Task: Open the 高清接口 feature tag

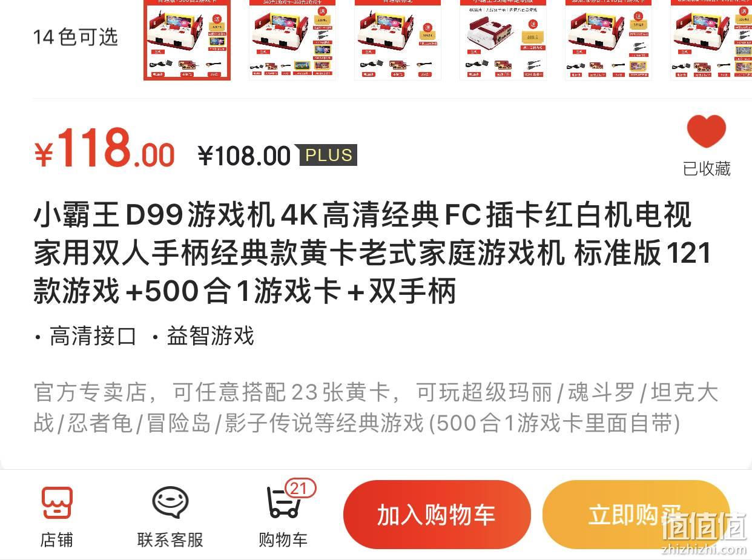Action: click(93, 336)
